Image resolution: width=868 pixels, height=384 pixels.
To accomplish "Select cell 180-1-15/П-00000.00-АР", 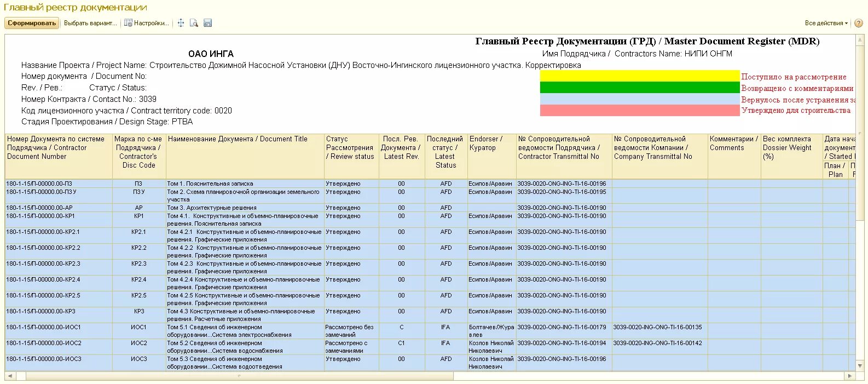I will pyautogui.click(x=59, y=208).
